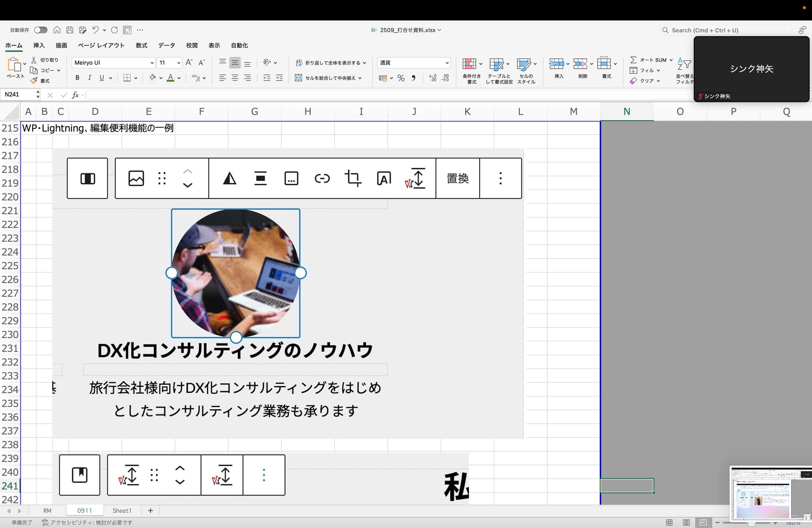Click the wrap text 折り返して全体を表示する button
The height and width of the screenshot is (528, 812).
(329, 62)
